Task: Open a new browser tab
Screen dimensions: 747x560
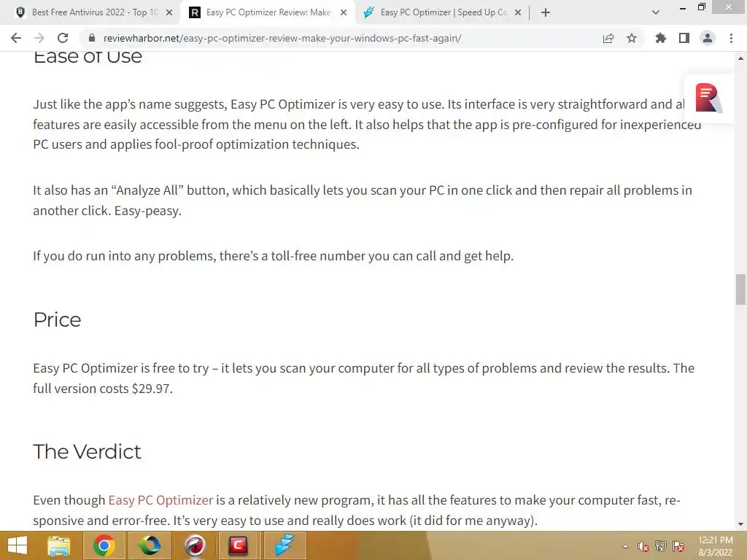Action: click(546, 12)
